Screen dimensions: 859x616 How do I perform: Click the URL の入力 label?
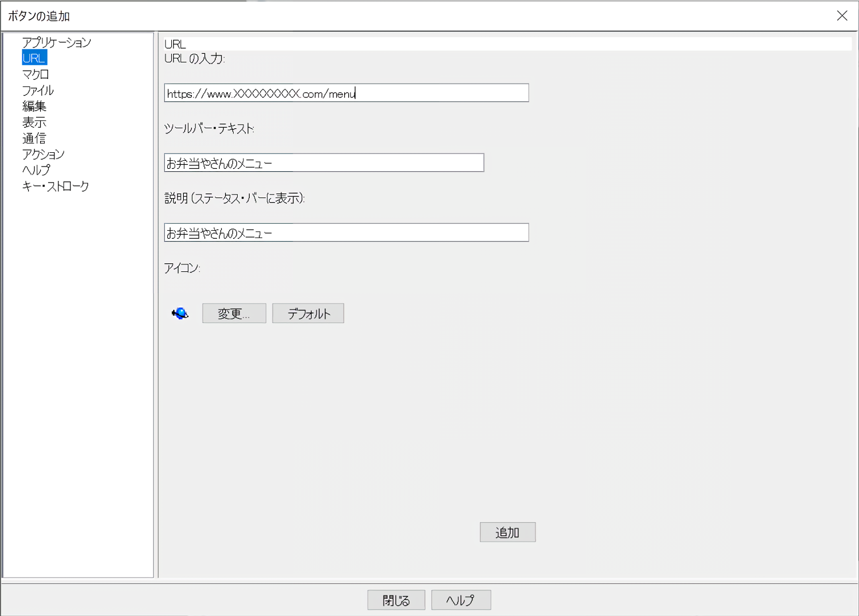click(195, 58)
